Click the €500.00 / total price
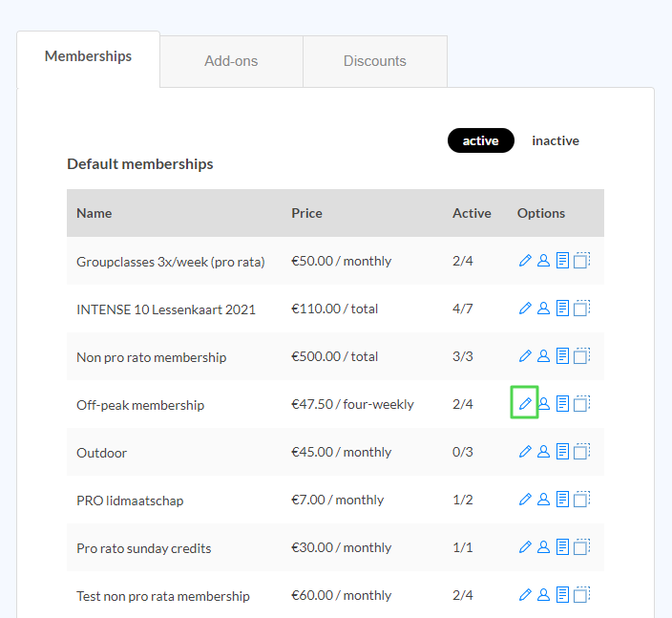The width and height of the screenshot is (672, 618). click(x=335, y=356)
